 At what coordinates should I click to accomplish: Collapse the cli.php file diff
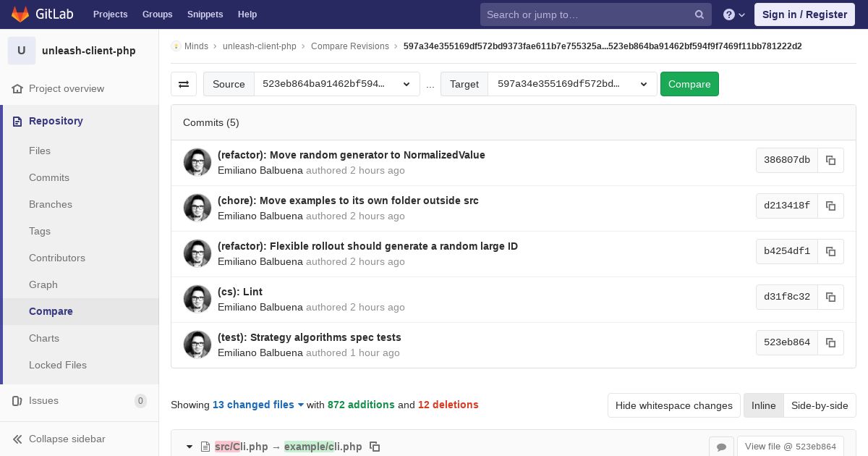click(x=190, y=447)
